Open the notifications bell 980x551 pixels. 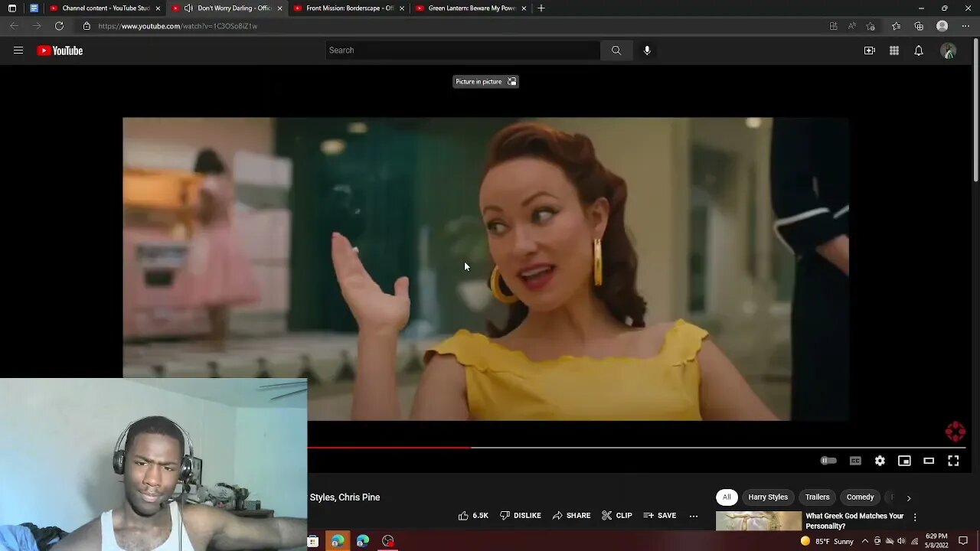[x=919, y=51]
